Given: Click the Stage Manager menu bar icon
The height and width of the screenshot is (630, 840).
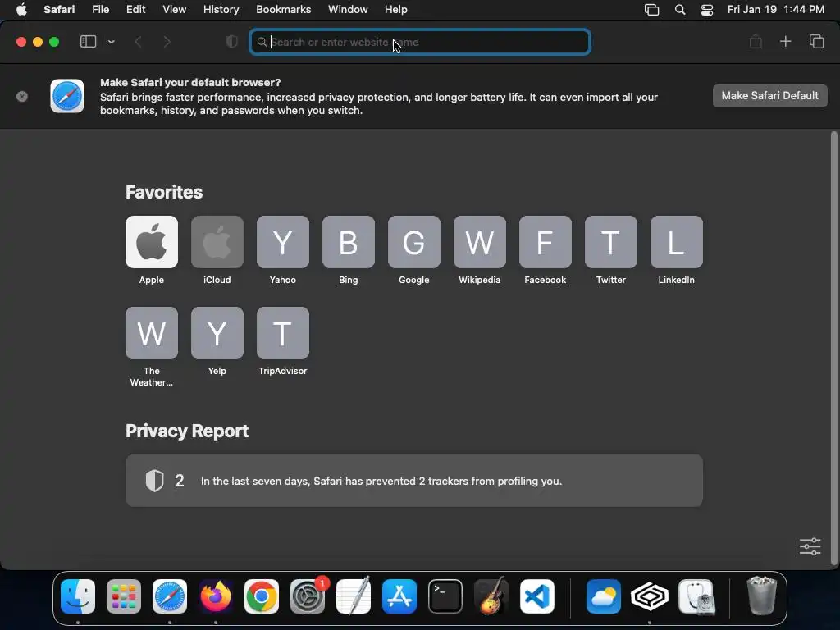Looking at the screenshot, I should [x=651, y=9].
